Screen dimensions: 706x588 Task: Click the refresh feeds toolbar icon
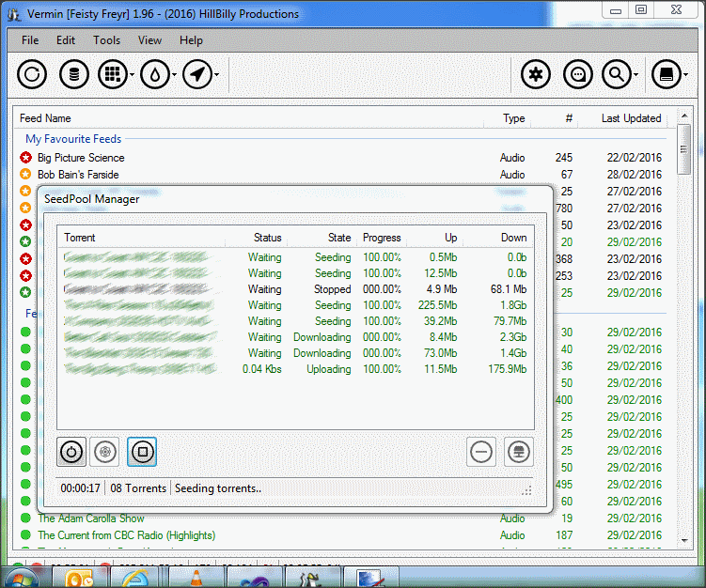click(32, 74)
